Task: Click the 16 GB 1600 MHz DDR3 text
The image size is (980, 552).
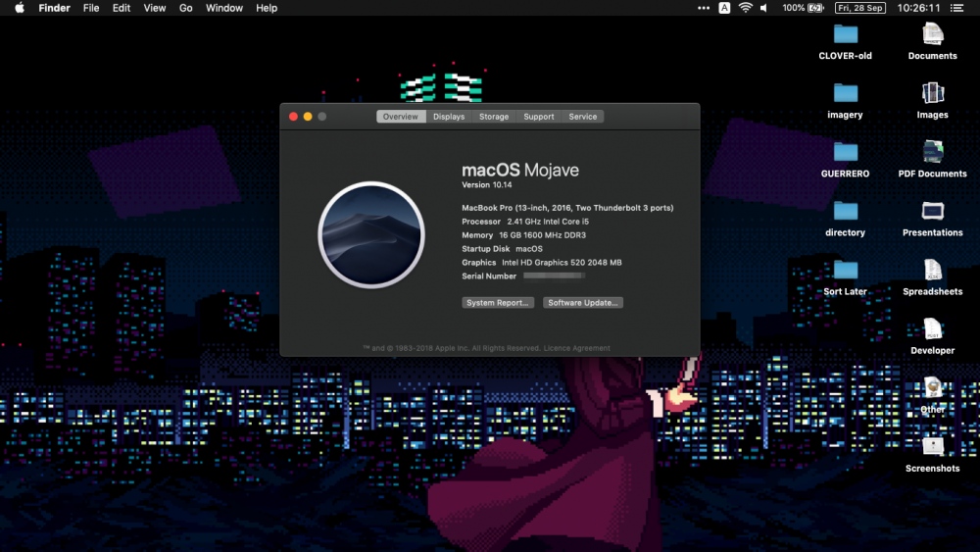Action: tap(543, 235)
